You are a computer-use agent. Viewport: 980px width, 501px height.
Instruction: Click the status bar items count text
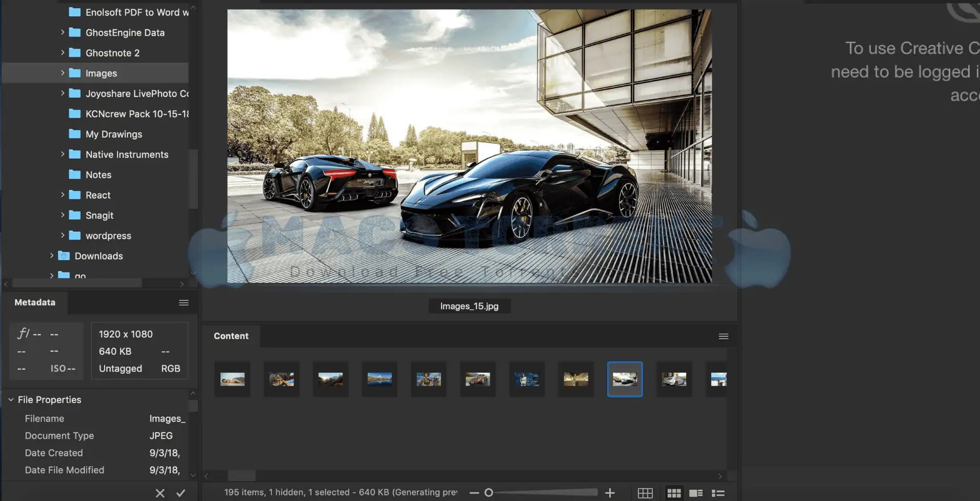[x=341, y=492]
